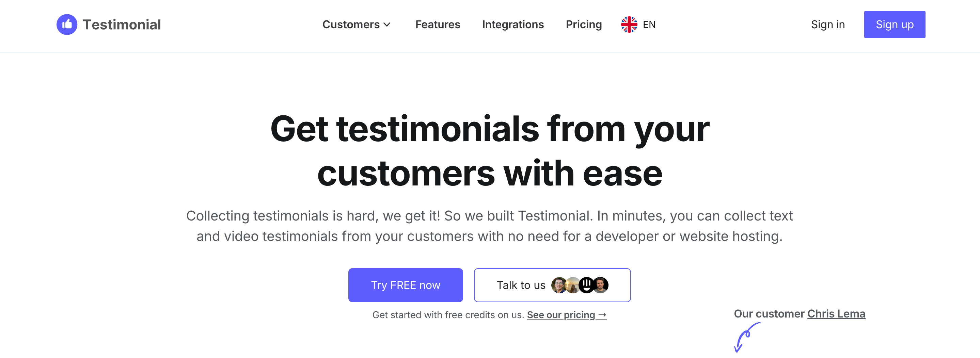
Task: Click the Sign up button
Action: click(895, 24)
